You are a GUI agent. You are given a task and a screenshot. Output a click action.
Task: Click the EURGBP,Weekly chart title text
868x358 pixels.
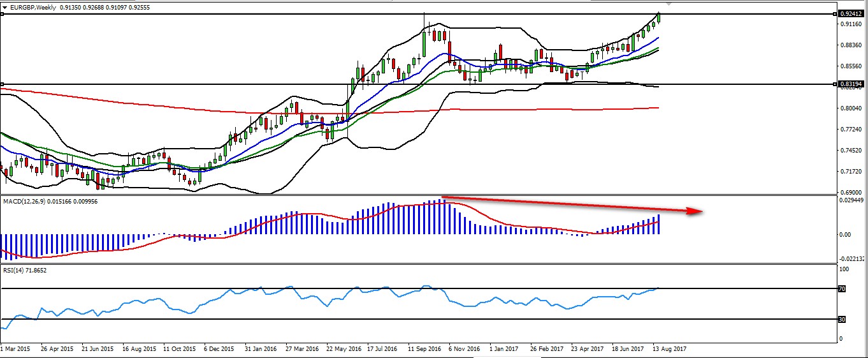(33, 6)
